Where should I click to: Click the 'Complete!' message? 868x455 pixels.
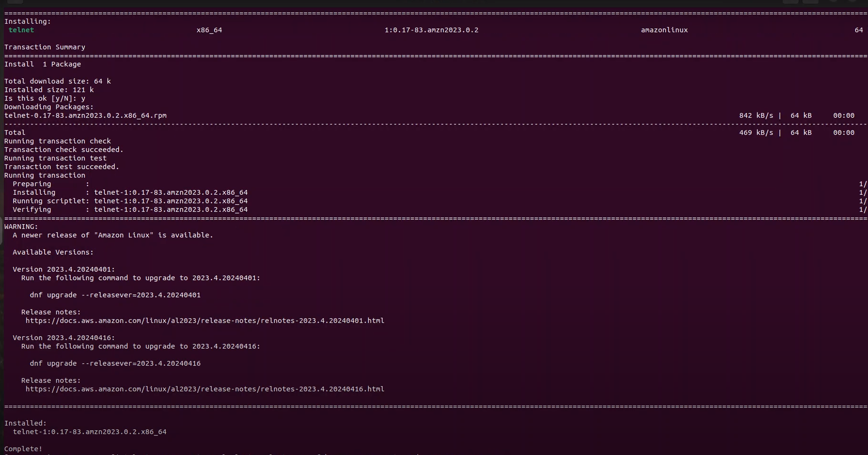pos(23,449)
